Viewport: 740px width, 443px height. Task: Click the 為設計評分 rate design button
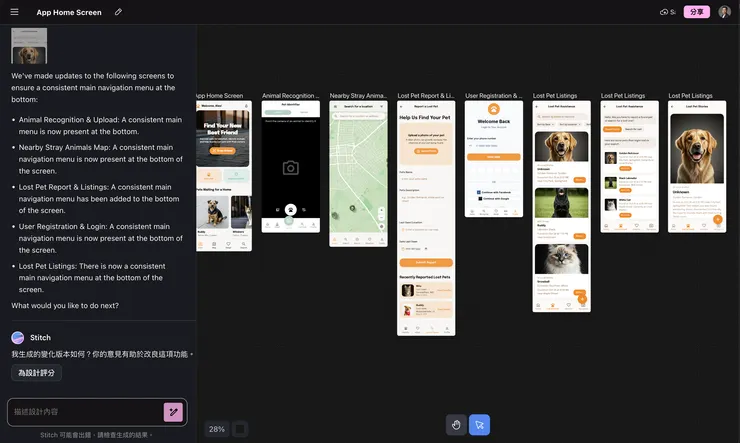(36, 373)
